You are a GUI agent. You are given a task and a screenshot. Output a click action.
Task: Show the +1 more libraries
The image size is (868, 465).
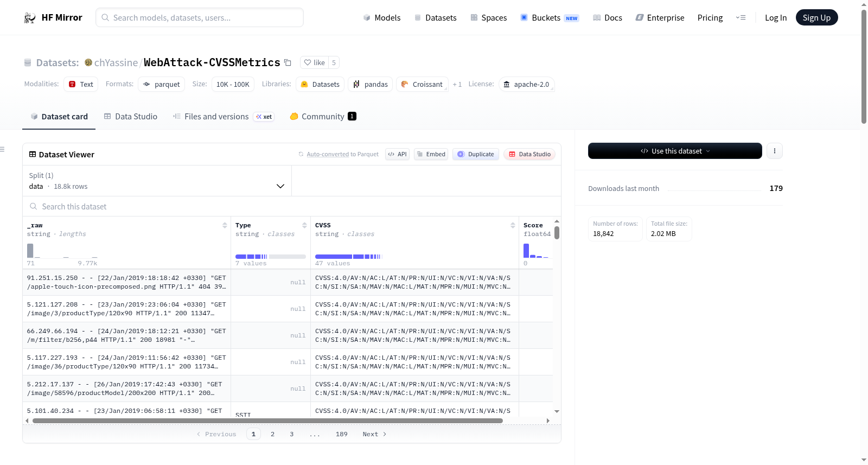[457, 84]
